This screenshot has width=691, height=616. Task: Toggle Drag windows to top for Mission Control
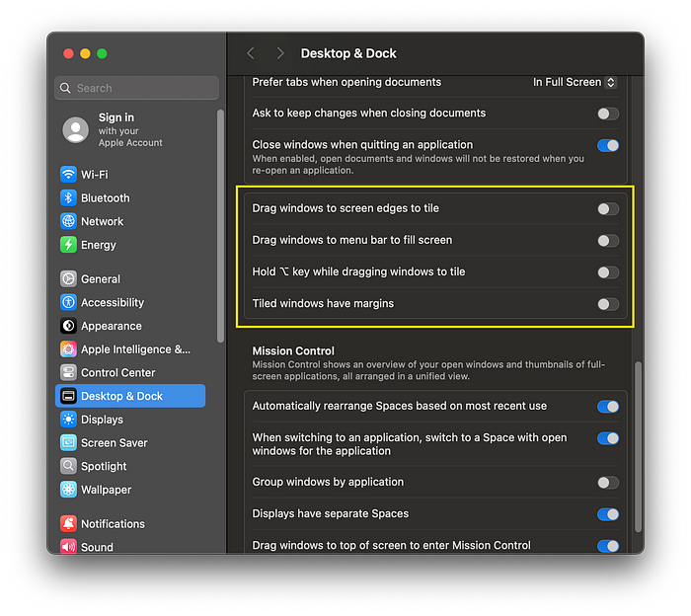pos(608,546)
